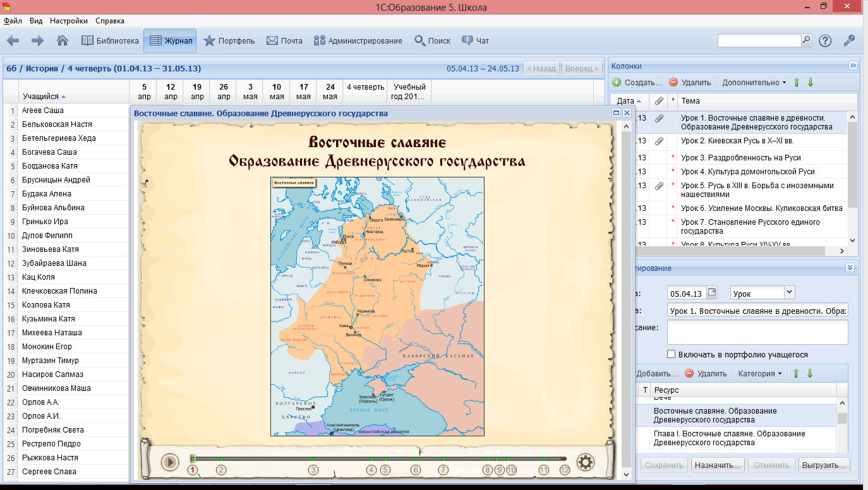868x490 pixels.
Task: Open Чат in the toolbar
Action: [476, 40]
